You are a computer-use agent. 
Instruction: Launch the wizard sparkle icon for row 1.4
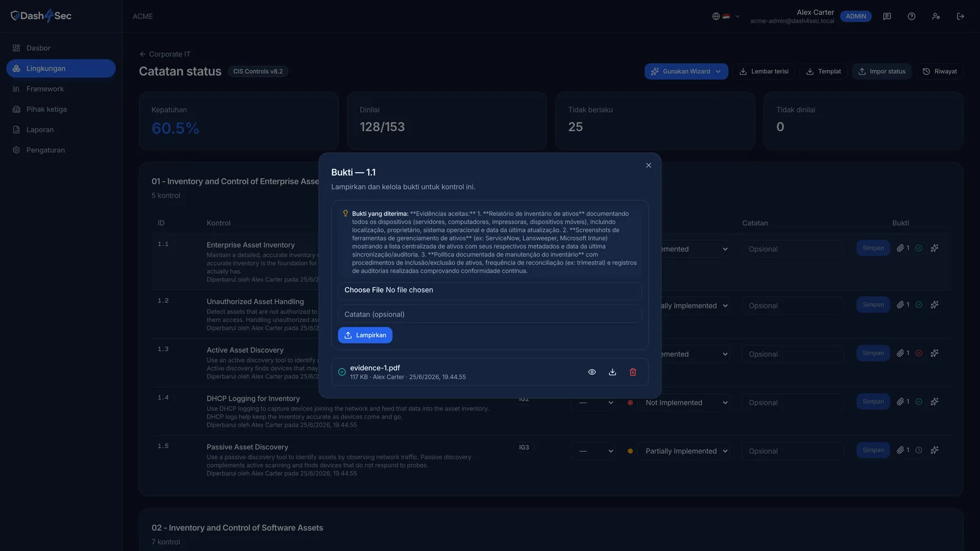click(935, 402)
